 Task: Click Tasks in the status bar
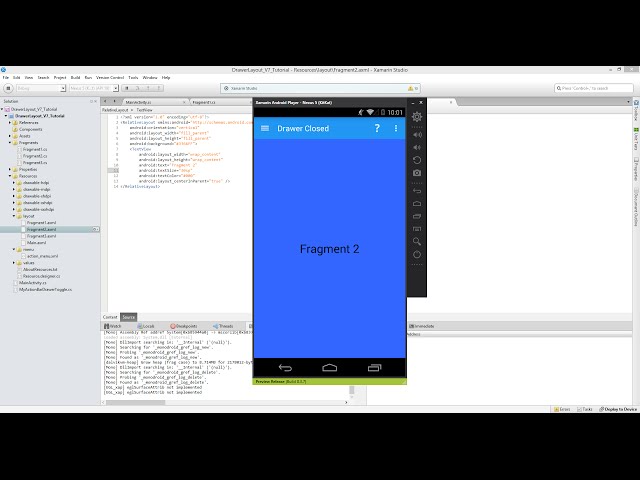point(585,409)
